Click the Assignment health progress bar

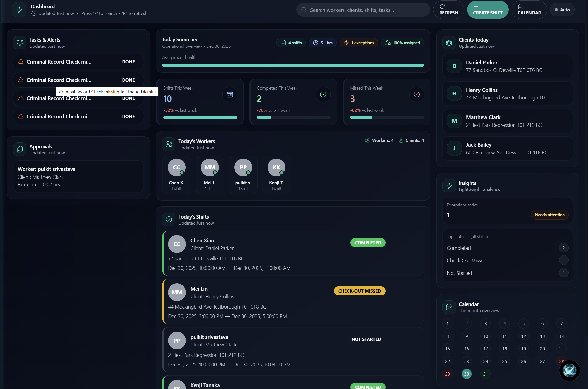293,65
